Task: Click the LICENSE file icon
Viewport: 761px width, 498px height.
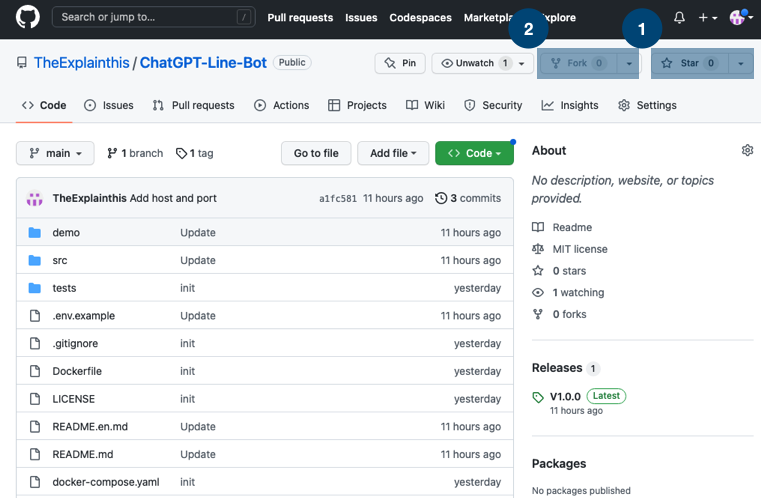Action: coord(35,398)
